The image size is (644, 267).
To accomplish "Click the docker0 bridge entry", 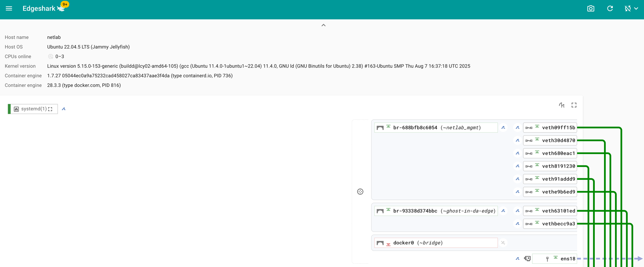I will (x=436, y=243).
